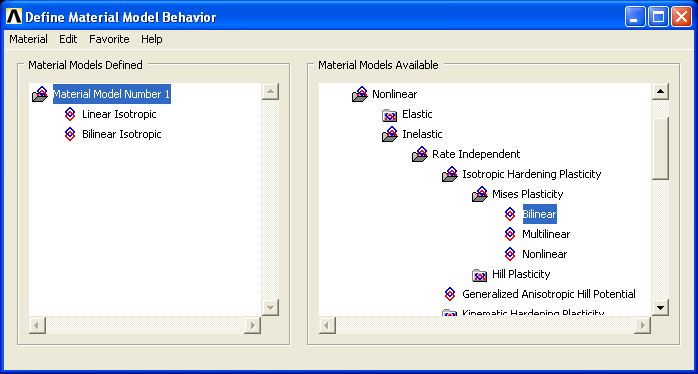The image size is (698, 374).
Task: Collapse the Nonlinear folder icon
Action: 360,94
